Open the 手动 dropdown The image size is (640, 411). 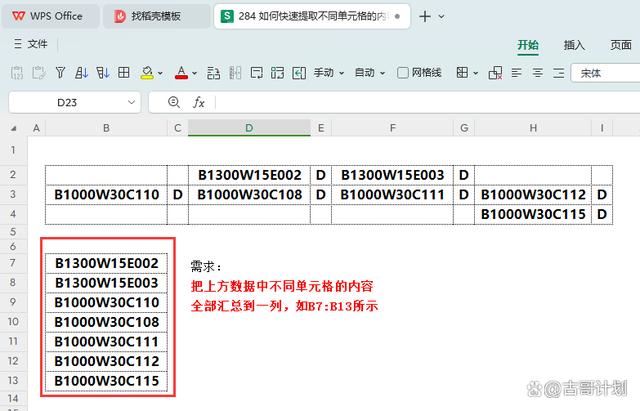point(329,73)
